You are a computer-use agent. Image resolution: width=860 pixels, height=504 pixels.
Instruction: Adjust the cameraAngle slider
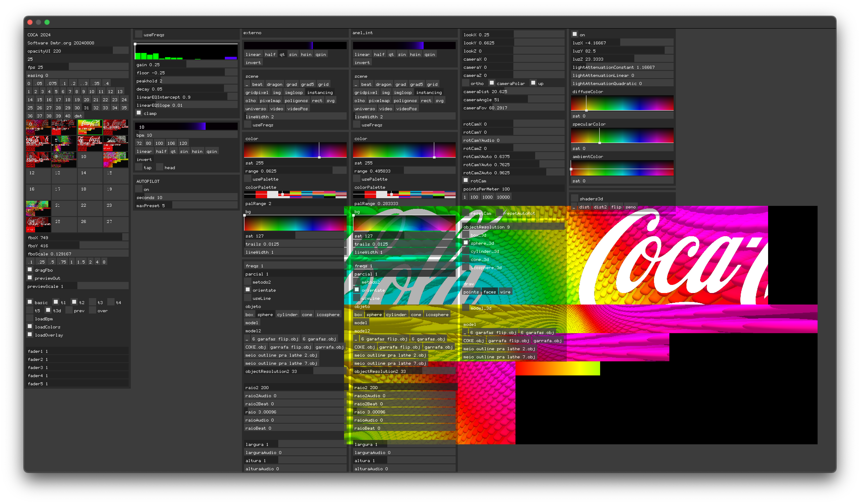513,100
